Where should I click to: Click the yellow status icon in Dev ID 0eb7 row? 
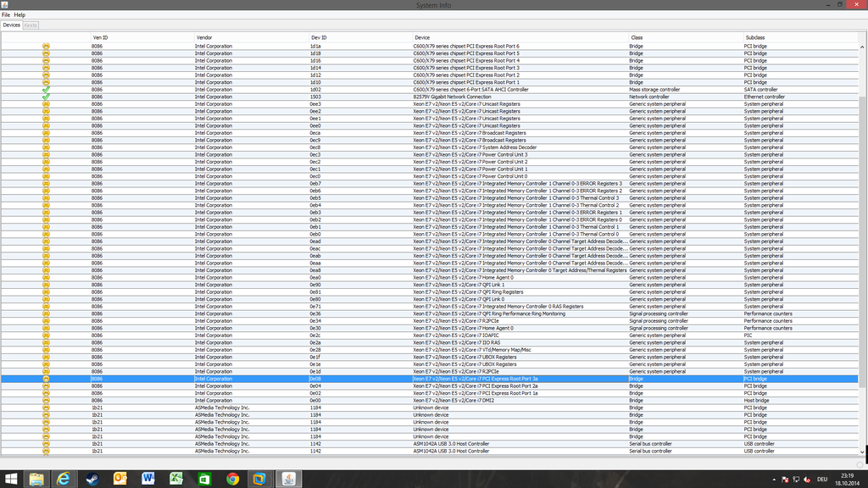coord(46,183)
